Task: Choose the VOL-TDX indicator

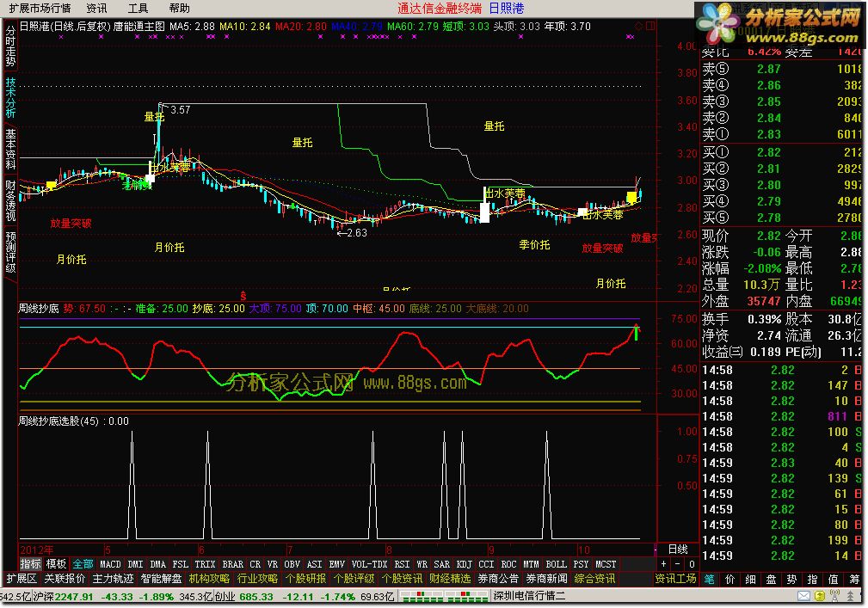Action: [369, 564]
